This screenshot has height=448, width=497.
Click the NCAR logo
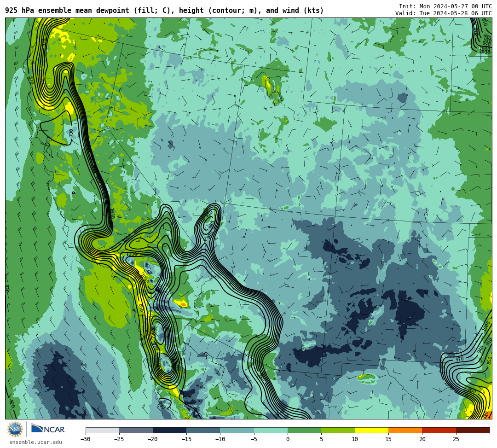(48, 429)
